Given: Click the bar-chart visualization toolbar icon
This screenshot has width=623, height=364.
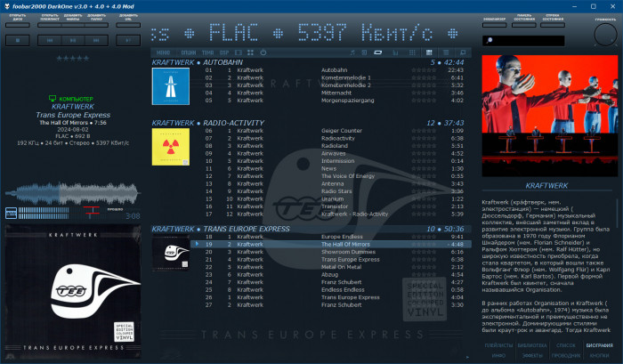Looking at the screenshot, I should [x=395, y=53].
